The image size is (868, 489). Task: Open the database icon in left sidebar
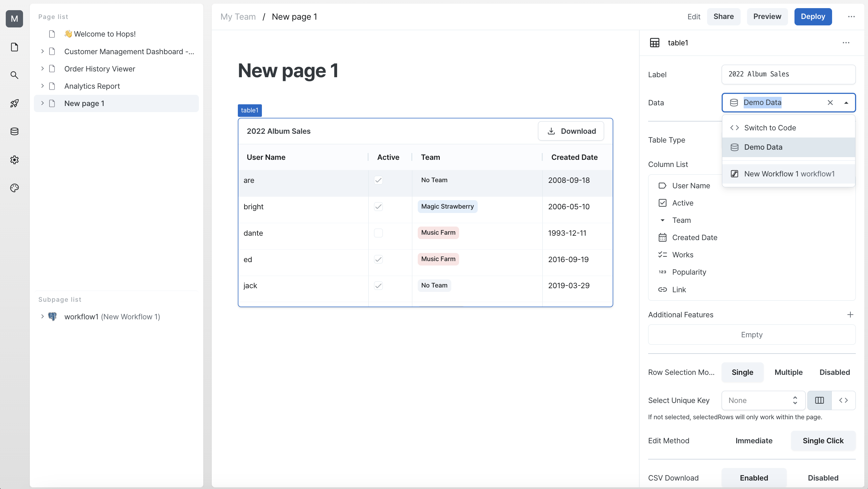pyautogui.click(x=14, y=131)
